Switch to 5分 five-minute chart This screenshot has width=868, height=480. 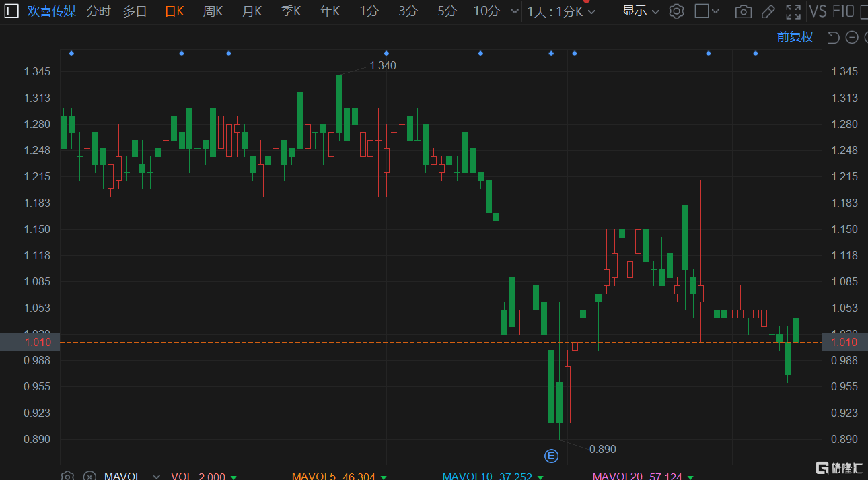(447, 11)
